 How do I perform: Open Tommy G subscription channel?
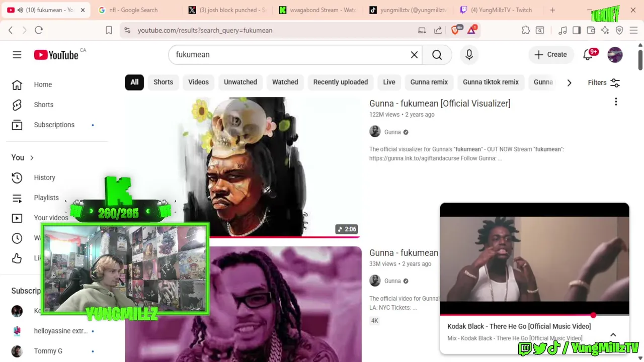click(x=48, y=351)
